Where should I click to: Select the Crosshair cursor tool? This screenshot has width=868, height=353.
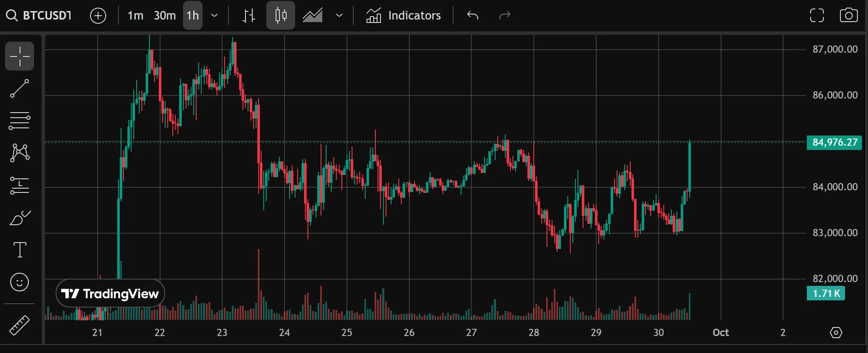pyautogui.click(x=20, y=56)
